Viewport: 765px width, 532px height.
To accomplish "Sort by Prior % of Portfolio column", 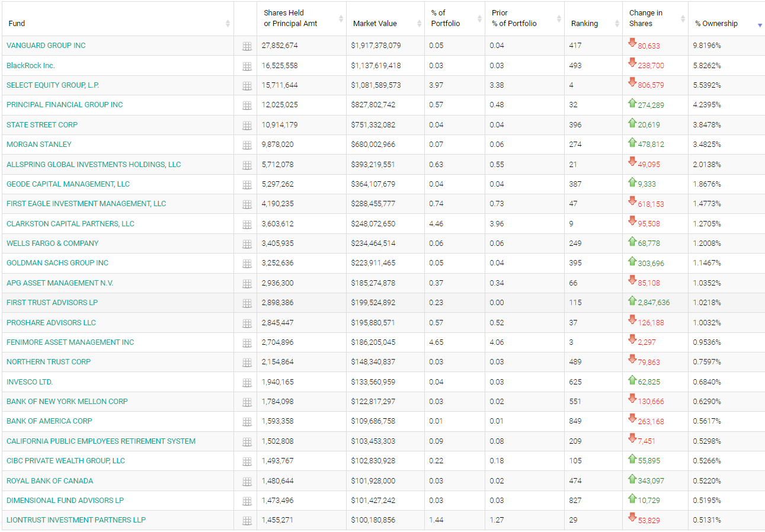I will click(x=524, y=18).
